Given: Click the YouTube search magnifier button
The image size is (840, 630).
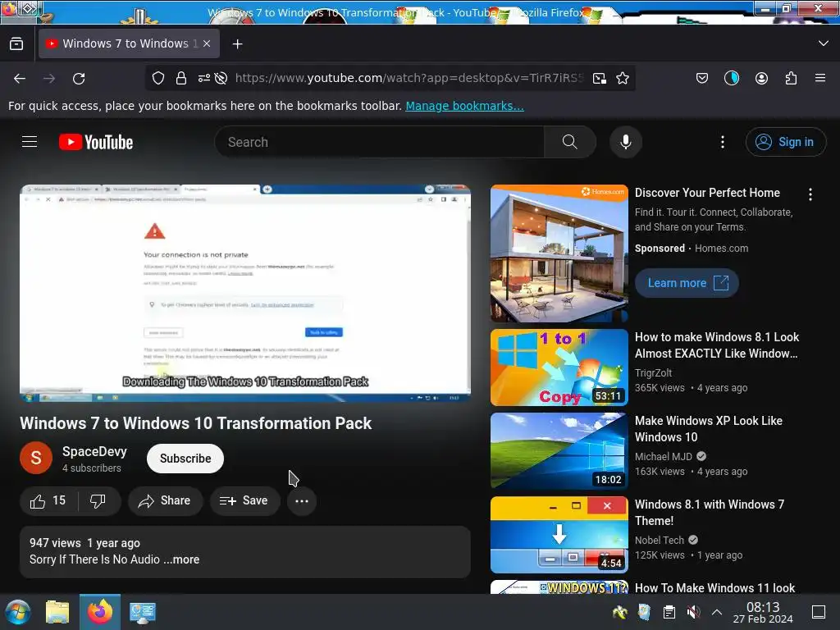Looking at the screenshot, I should coord(569,142).
